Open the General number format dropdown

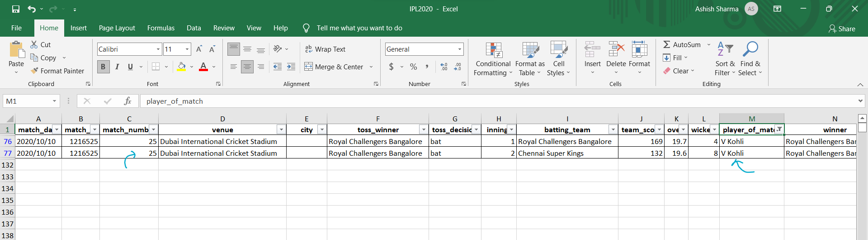[x=460, y=49]
